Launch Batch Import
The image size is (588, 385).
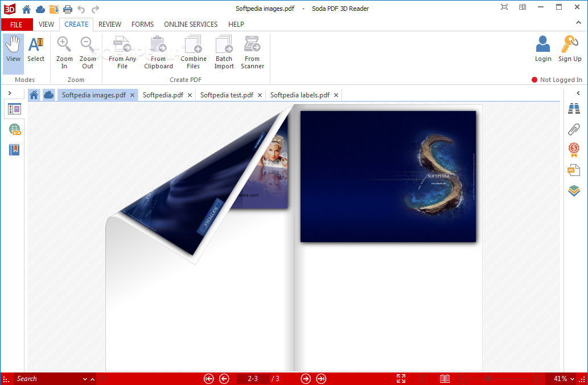click(x=224, y=52)
